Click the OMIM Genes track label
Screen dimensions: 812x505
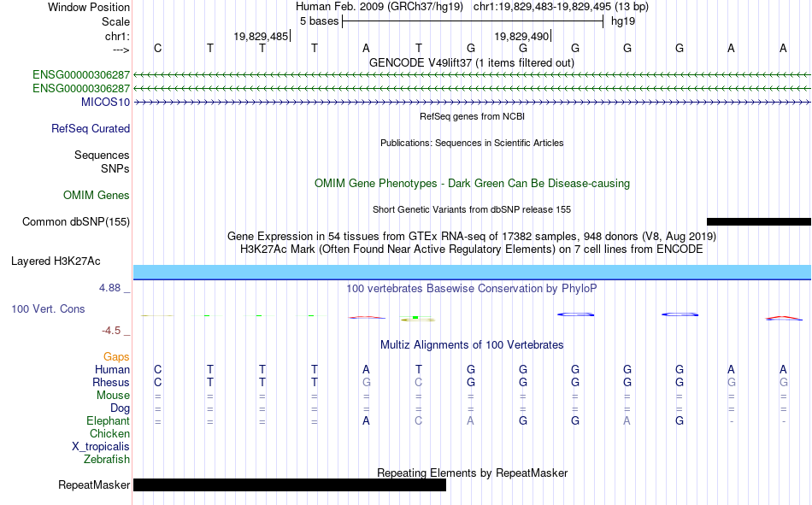click(x=97, y=196)
